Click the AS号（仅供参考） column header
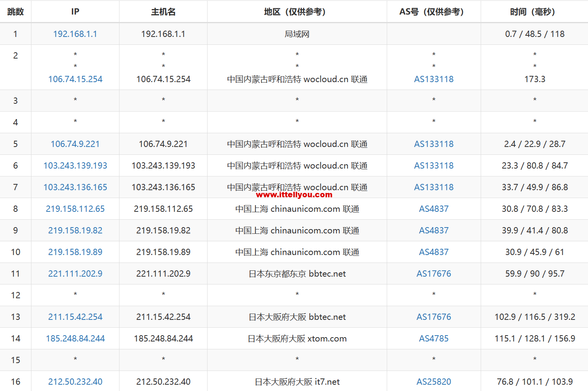 [x=434, y=12]
